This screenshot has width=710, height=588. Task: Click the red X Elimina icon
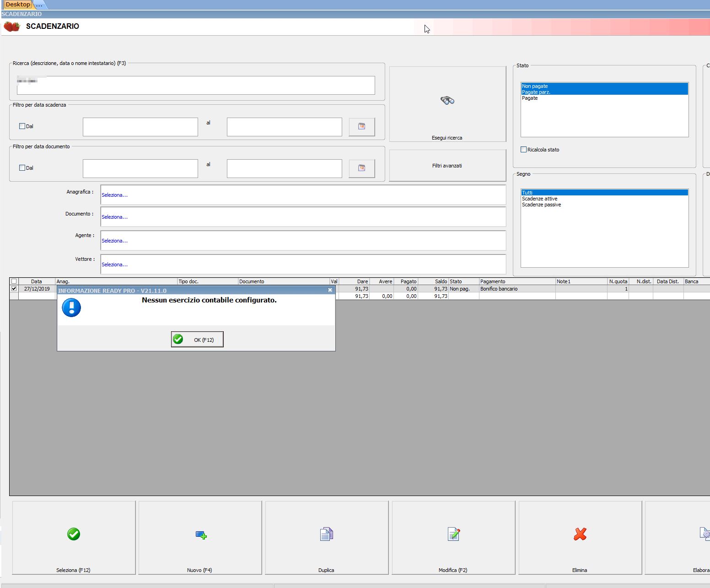point(580,534)
